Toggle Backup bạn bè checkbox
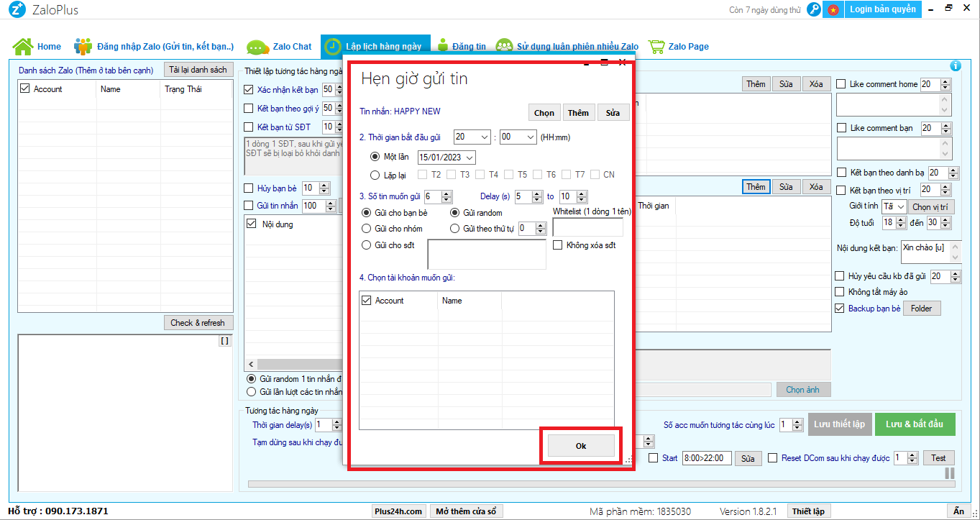 840,309
